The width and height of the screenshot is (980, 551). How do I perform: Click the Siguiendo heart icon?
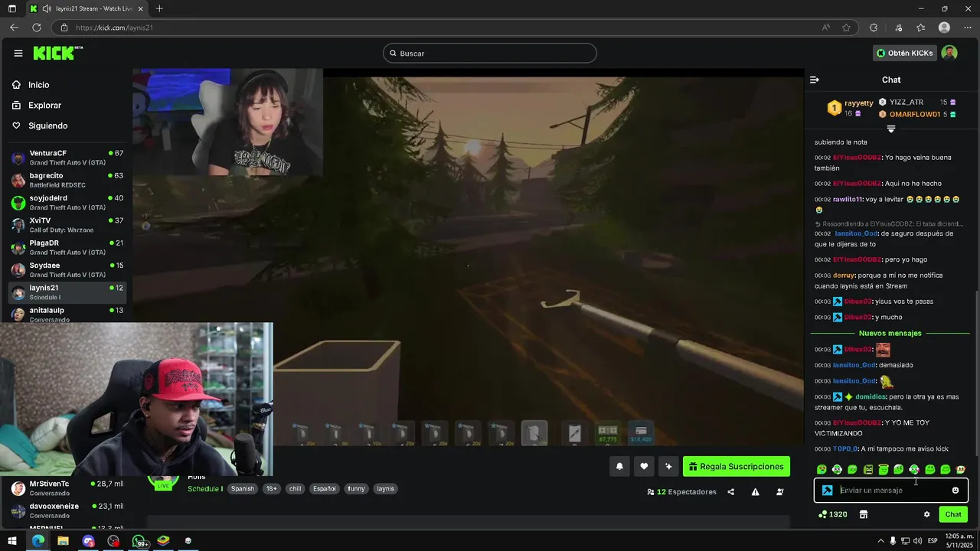click(x=17, y=126)
